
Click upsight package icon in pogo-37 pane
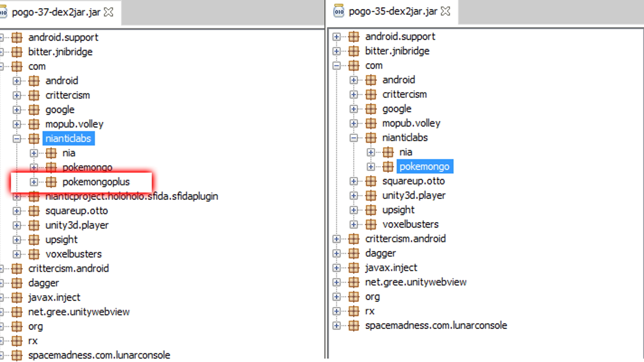coord(34,240)
